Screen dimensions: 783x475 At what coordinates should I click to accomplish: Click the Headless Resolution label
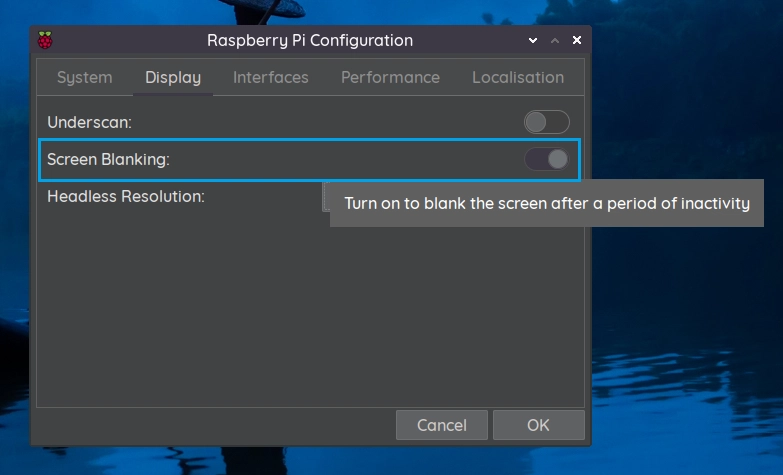click(x=126, y=196)
